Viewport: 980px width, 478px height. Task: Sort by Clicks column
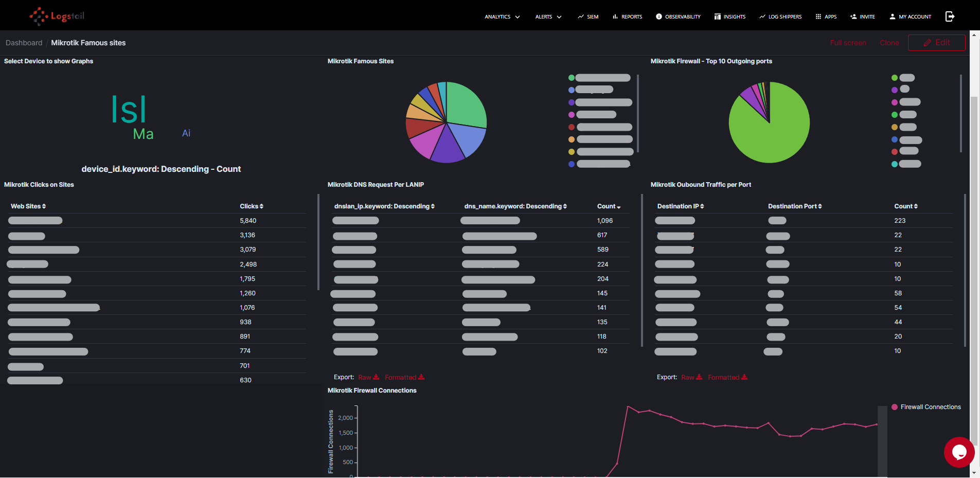(x=252, y=206)
